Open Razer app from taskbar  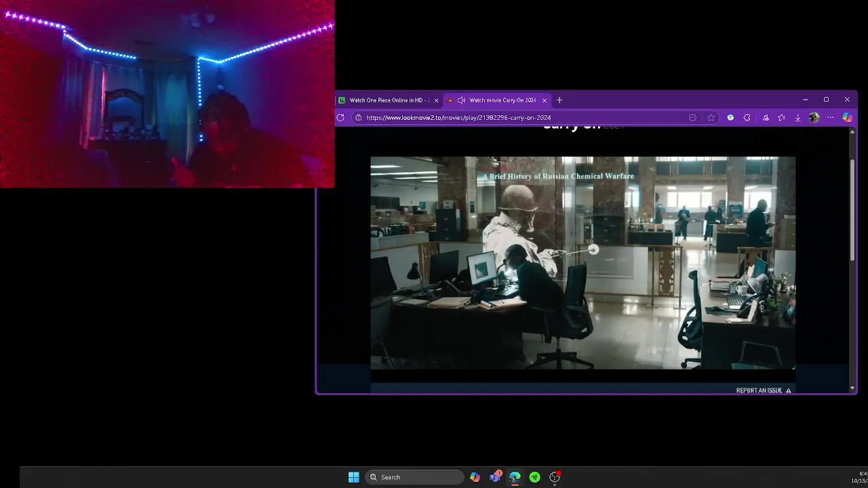(534, 477)
